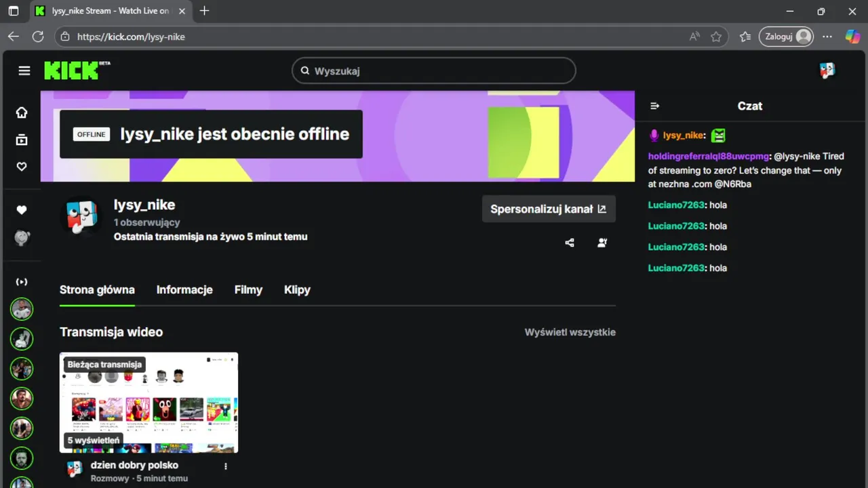Click the follow-user icon beside share icon
This screenshot has height=488, width=868.
click(602, 243)
